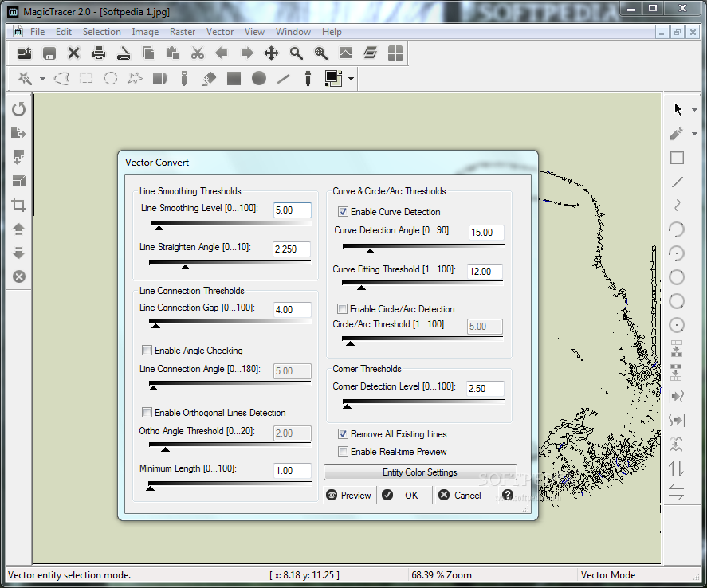The image size is (707, 588).
Task: Open pencil tool dropdown arrow on right
Action: (x=694, y=134)
